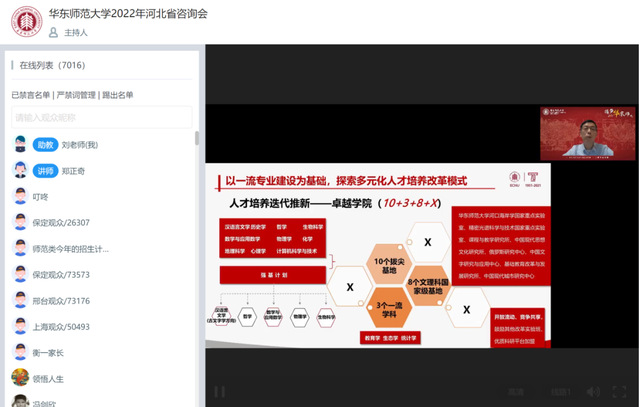The height and width of the screenshot is (407, 639).
Task: Click the avatar next to 衡一家长
Action: [x=19, y=352]
